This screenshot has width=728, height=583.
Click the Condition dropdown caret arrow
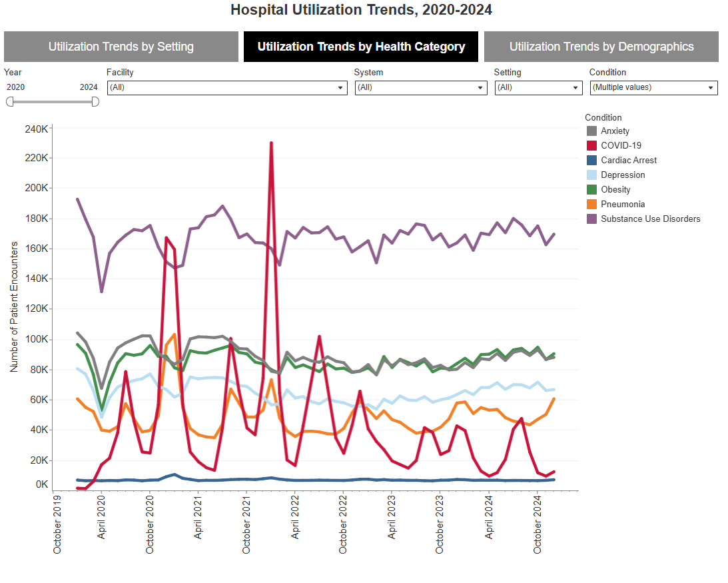pos(710,87)
